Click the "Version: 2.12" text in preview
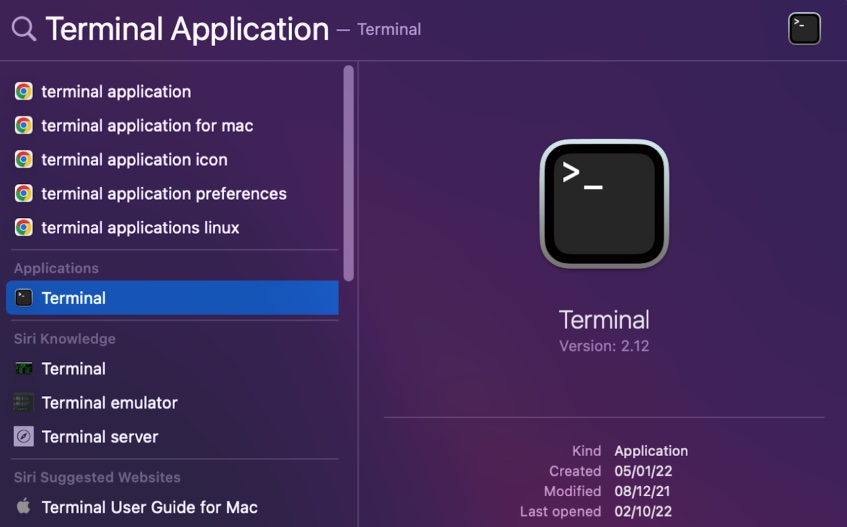This screenshot has width=847, height=527. [604, 346]
